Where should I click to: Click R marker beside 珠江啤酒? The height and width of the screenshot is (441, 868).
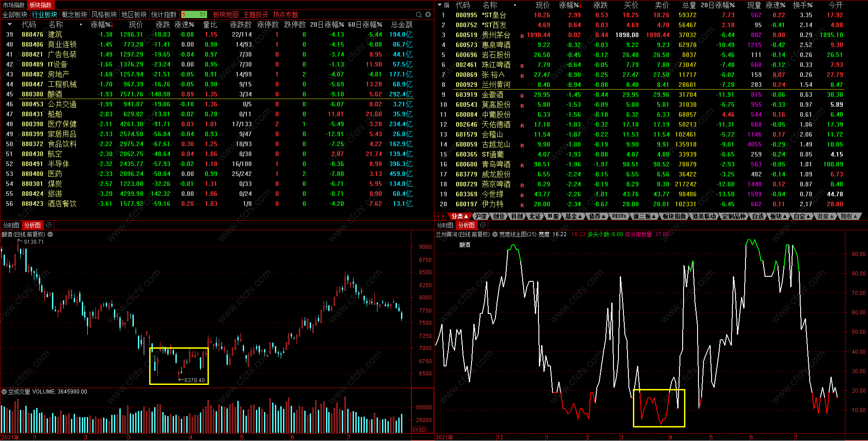(x=522, y=66)
